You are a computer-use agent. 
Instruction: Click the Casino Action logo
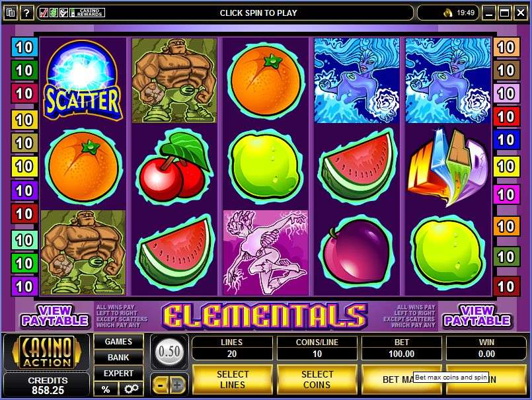47,352
